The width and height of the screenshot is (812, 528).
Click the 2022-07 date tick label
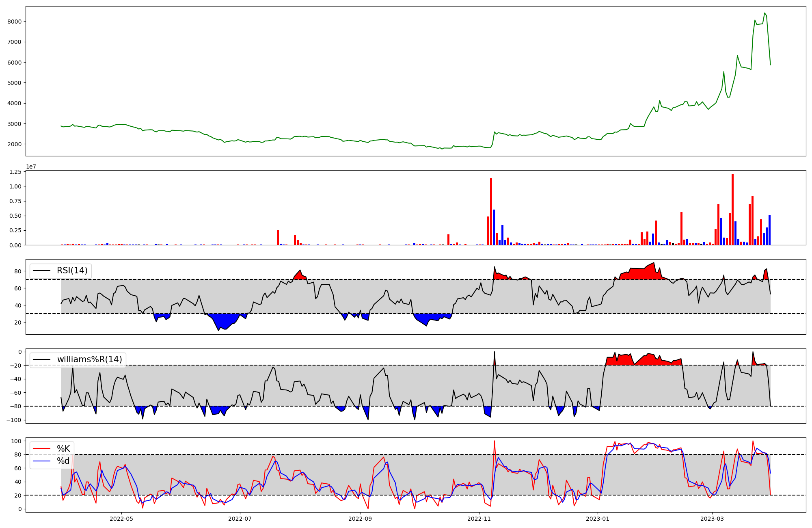pyautogui.click(x=240, y=519)
